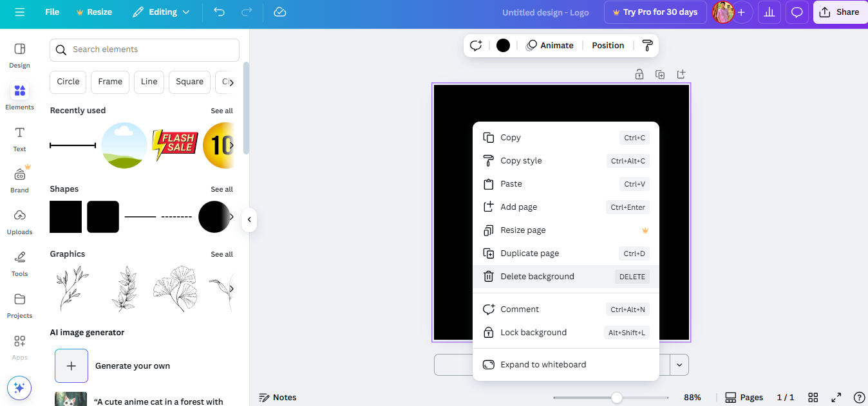Click See all for Recently used
Viewport: 868px width, 406px height.
(x=222, y=111)
